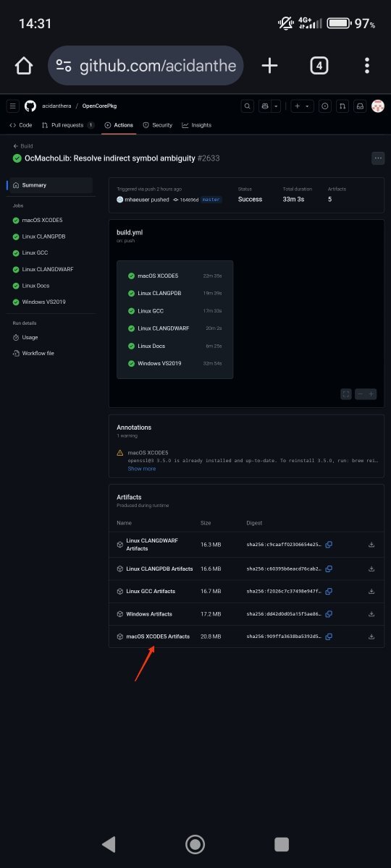Switch to the Security tab
Viewport: 391px width, 868px height.
[158, 125]
